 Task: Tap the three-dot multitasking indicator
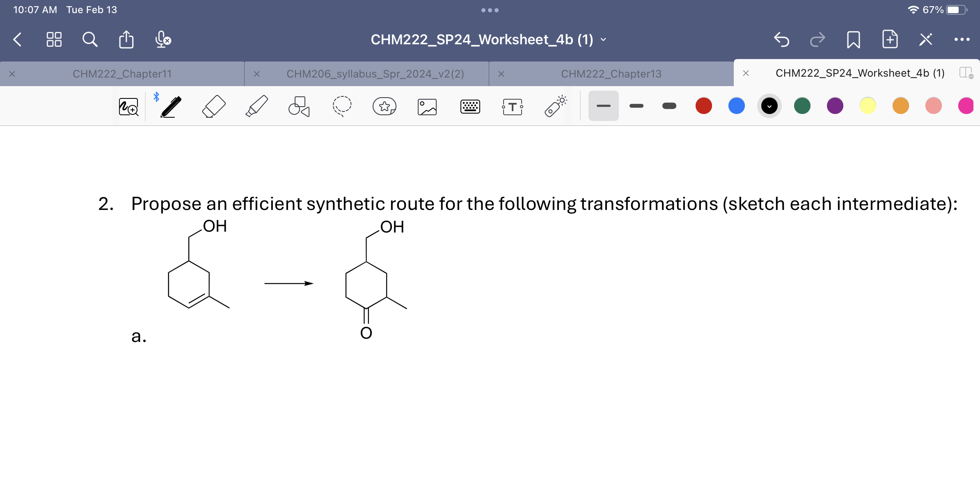click(490, 10)
